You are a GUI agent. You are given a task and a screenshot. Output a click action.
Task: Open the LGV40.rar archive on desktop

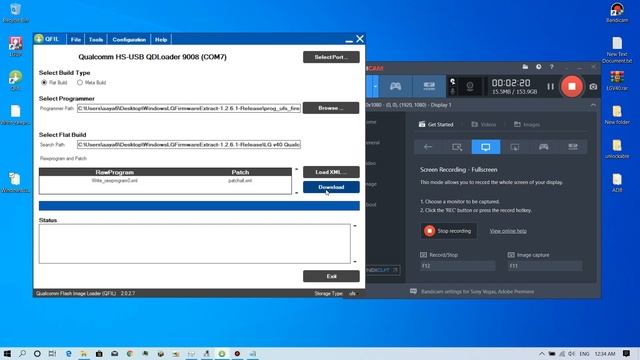pyautogui.click(x=617, y=80)
